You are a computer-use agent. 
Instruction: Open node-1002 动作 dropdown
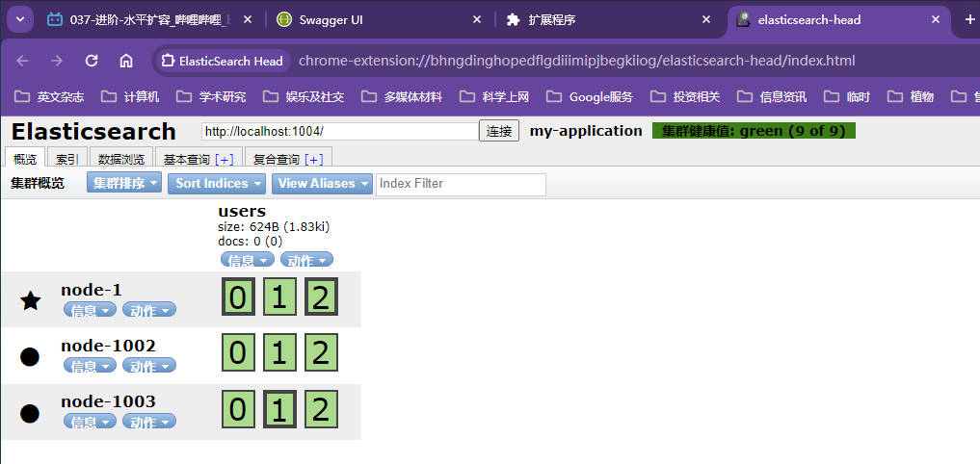[148, 366]
